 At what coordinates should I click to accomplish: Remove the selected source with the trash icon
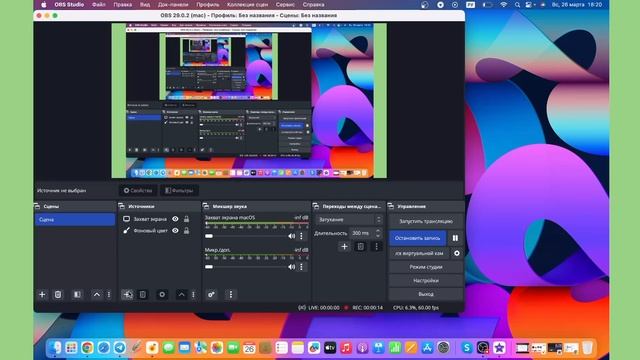pos(143,294)
